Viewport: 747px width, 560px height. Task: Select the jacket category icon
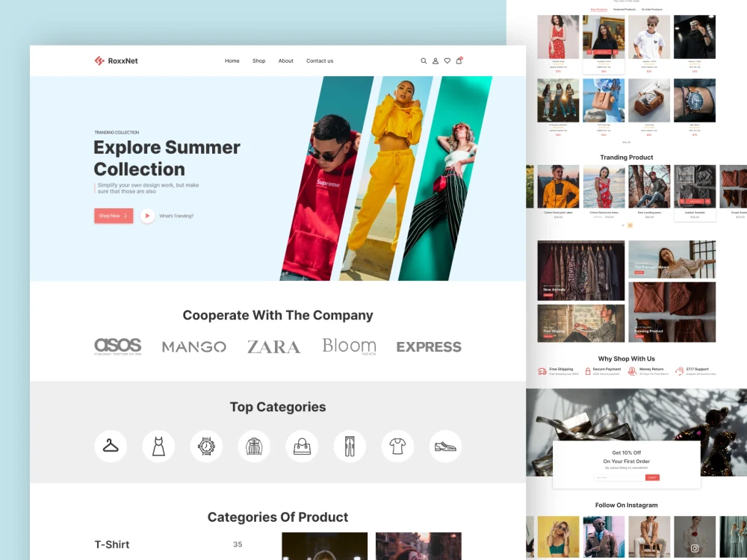click(254, 447)
